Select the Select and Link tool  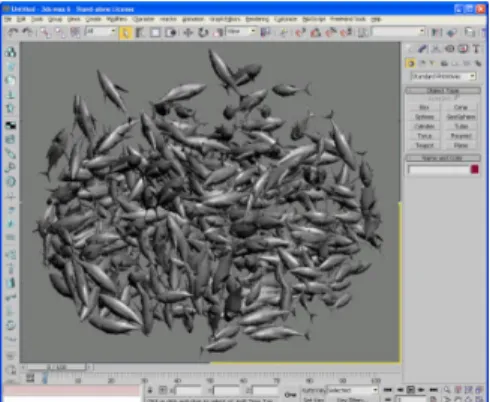coord(45,32)
